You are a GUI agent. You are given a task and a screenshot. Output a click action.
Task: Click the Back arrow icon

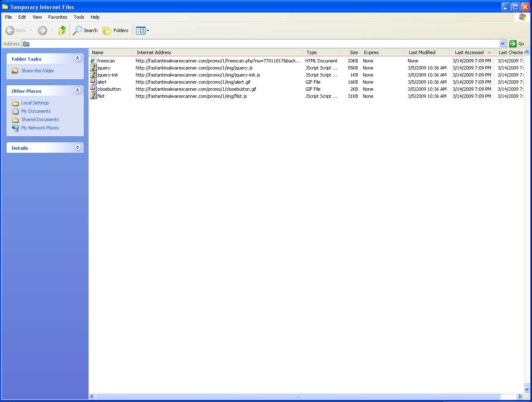coord(10,30)
